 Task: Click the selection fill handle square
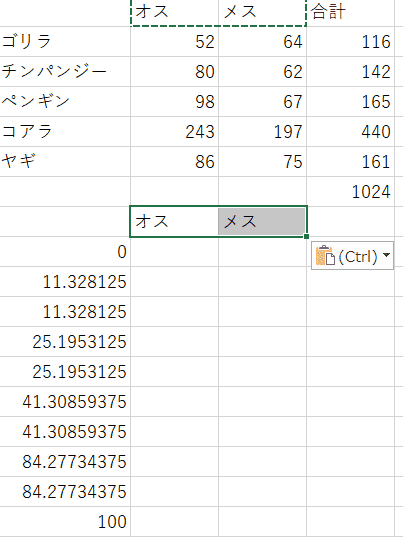(x=306, y=236)
